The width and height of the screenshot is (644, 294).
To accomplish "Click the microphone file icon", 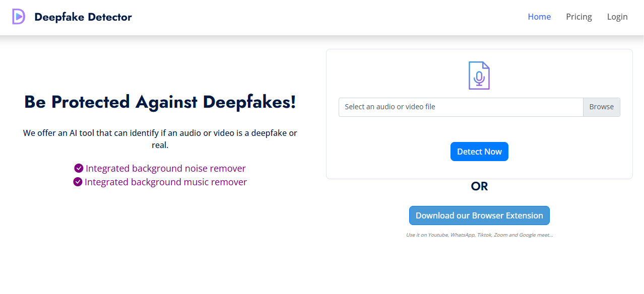I will (x=479, y=76).
